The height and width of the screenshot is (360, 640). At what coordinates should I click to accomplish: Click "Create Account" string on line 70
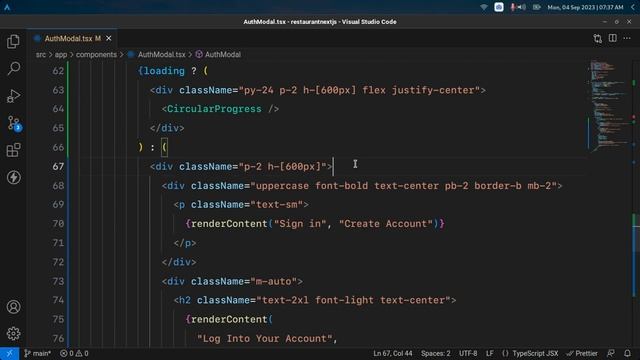click(386, 224)
